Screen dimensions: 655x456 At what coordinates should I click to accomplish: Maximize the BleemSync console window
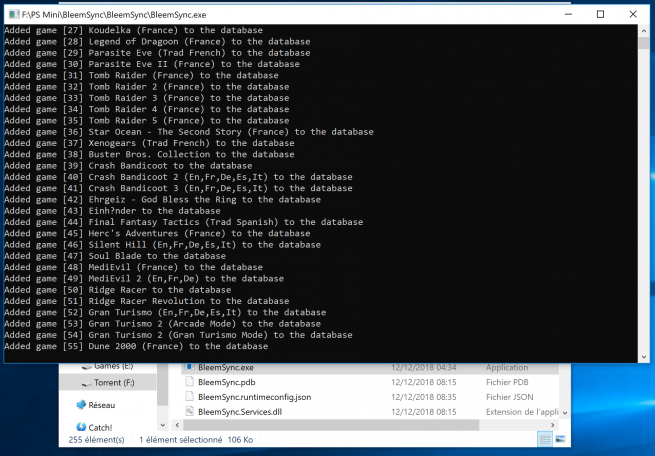coord(600,14)
